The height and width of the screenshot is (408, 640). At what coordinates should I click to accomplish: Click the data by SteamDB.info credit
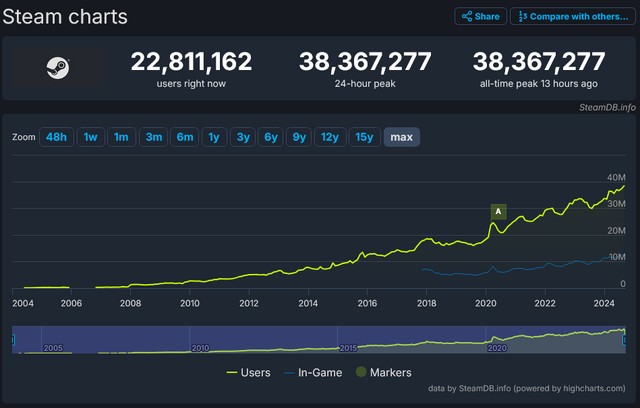(x=527, y=388)
